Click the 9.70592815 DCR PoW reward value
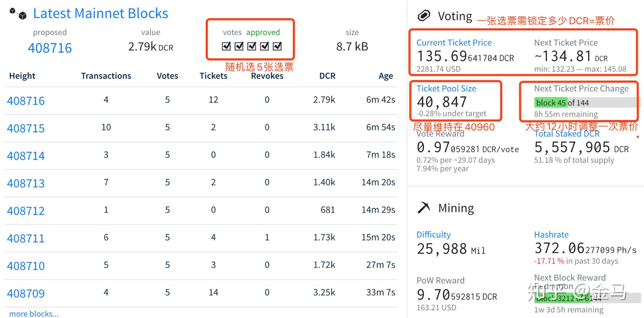Image resolution: width=644 pixels, height=318 pixels. click(x=457, y=295)
